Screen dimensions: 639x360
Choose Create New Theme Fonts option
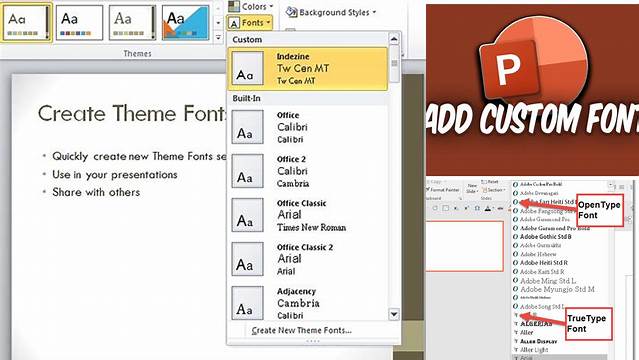(302, 330)
